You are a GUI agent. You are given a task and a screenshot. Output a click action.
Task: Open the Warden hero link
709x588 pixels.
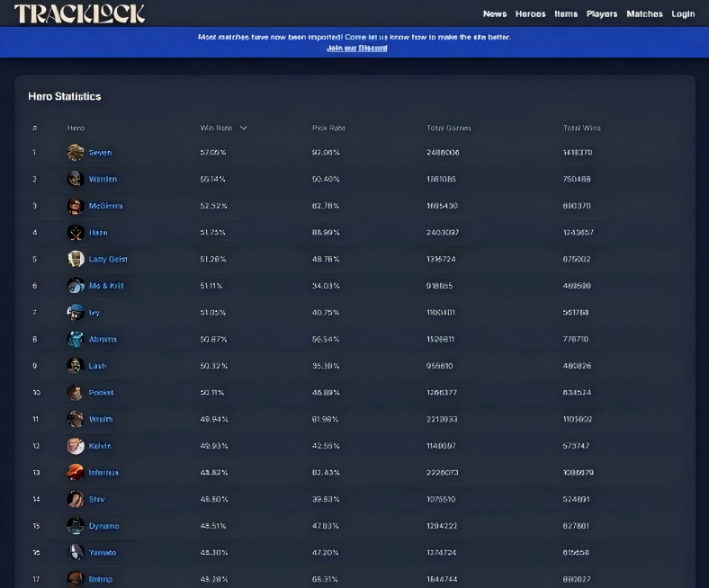(103, 180)
